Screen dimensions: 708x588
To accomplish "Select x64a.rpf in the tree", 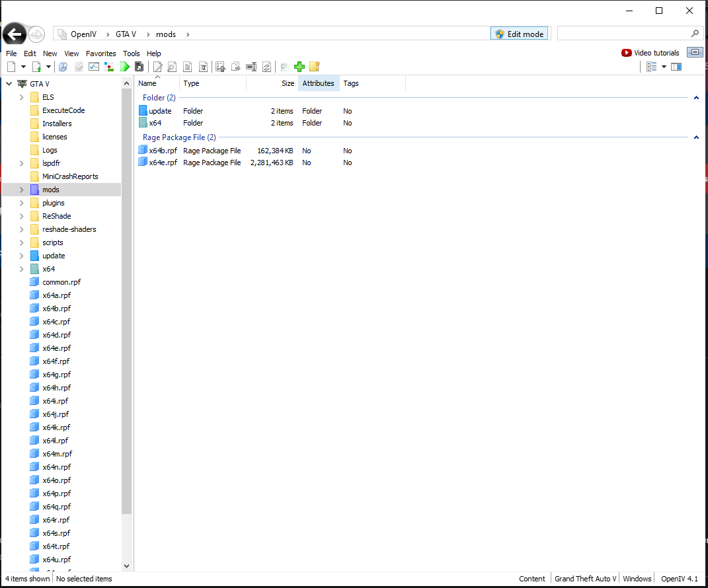I will 56,295.
